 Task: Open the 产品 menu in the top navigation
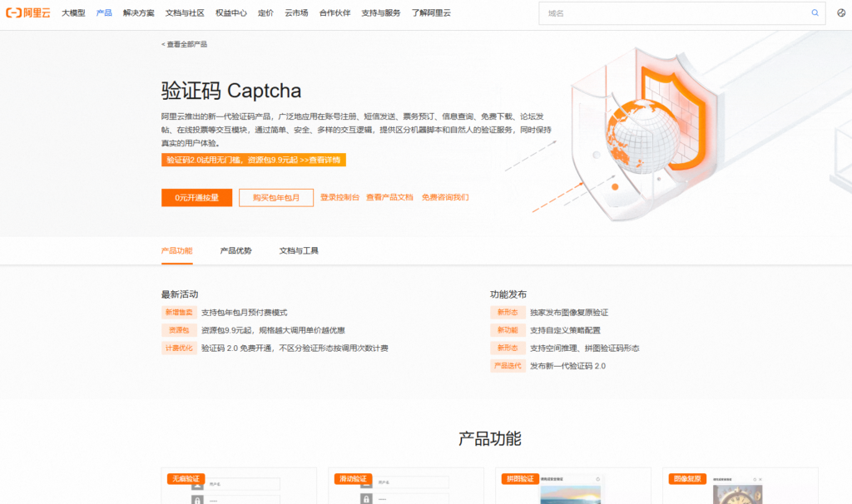pyautogui.click(x=103, y=12)
